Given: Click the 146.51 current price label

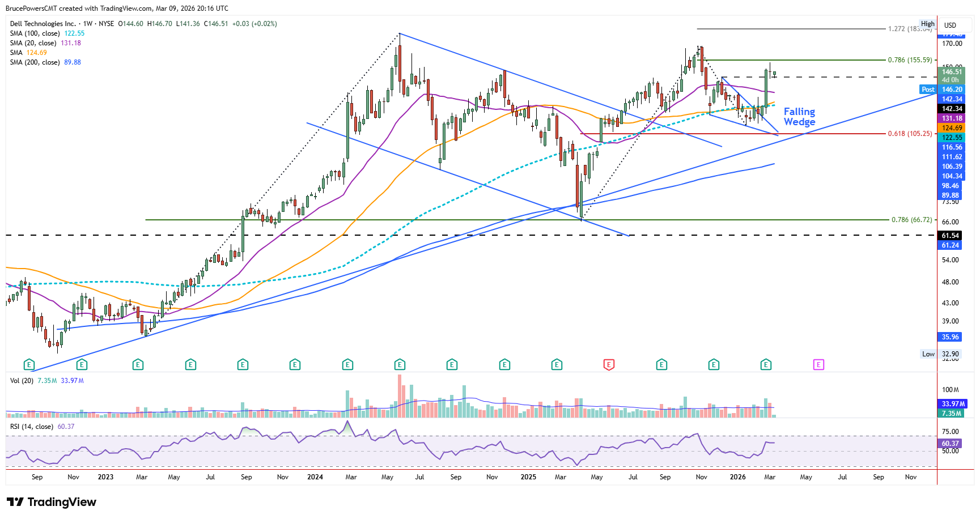Looking at the screenshot, I should click(952, 72).
